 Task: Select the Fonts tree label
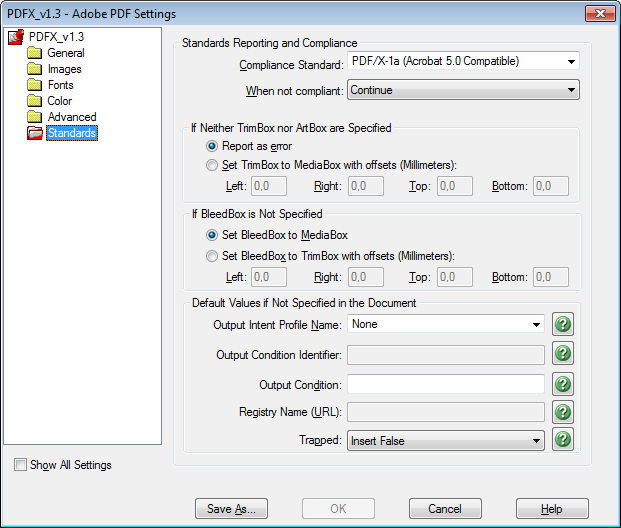point(61,85)
